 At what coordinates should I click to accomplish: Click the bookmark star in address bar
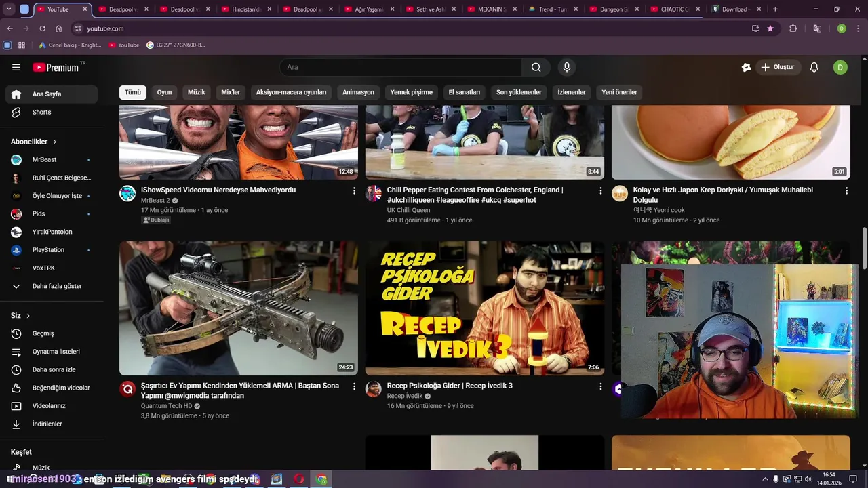point(770,28)
